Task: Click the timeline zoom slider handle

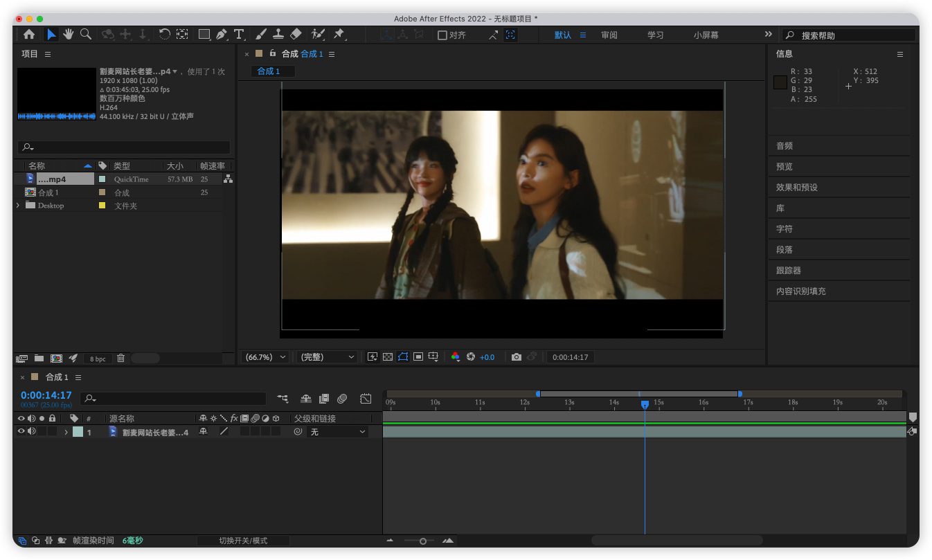Action: [x=422, y=541]
